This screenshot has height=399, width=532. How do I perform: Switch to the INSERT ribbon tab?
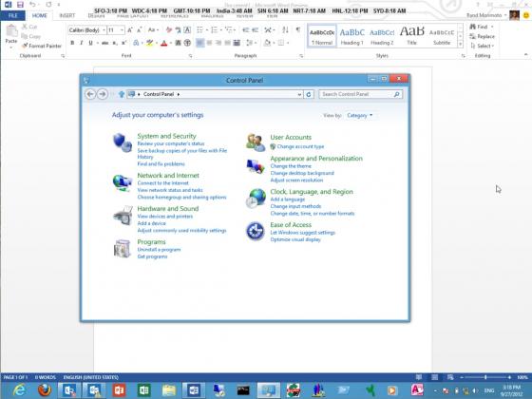pyautogui.click(x=67, y=15)
